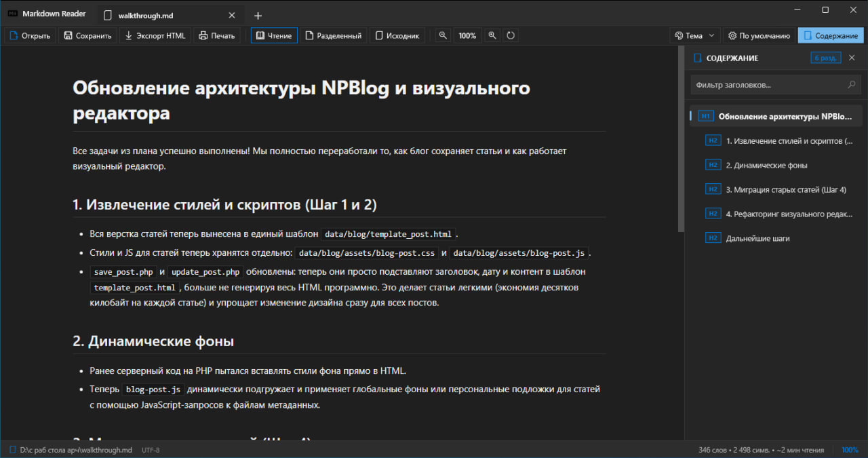Save the document using Сохранить

click(x=87, y=36)
